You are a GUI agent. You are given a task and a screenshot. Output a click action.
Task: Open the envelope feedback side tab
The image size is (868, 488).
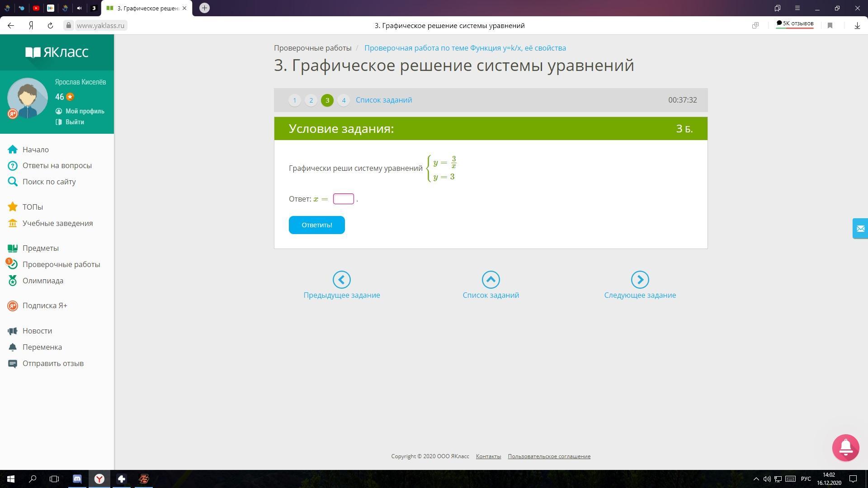pos(860,229)
